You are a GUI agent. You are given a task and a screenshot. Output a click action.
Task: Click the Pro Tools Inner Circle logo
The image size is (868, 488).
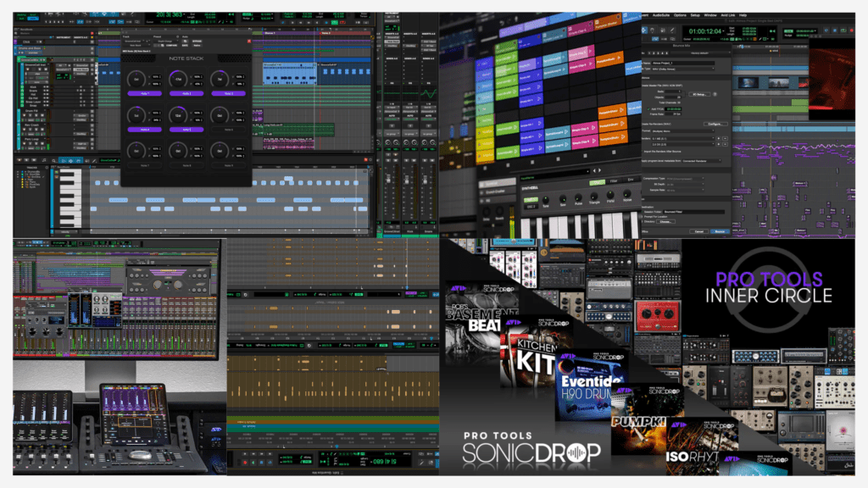(768, 289)
